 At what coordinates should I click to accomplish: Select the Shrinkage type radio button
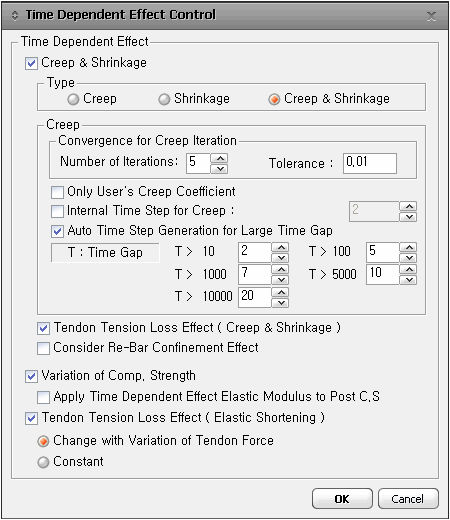coord(164,99)
